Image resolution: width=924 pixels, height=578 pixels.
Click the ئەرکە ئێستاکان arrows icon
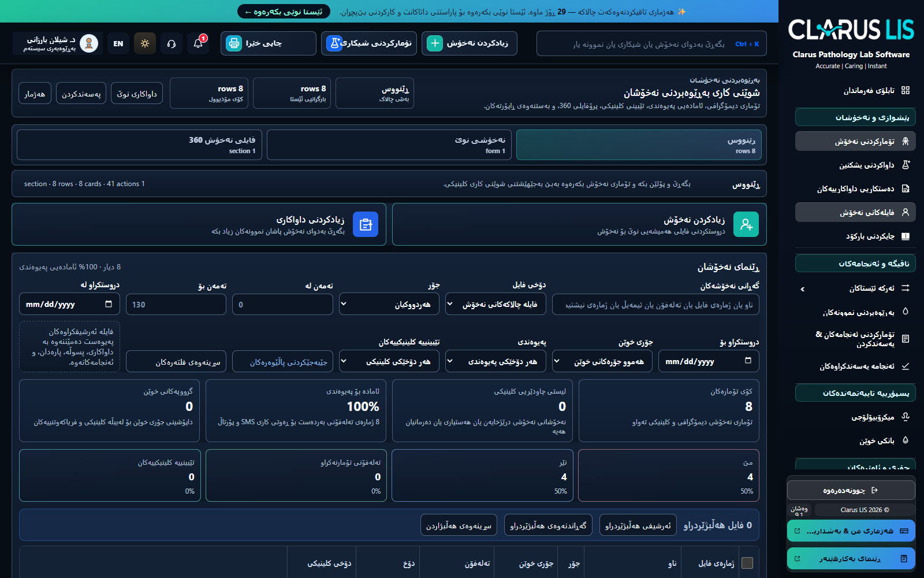coord(906,288)
